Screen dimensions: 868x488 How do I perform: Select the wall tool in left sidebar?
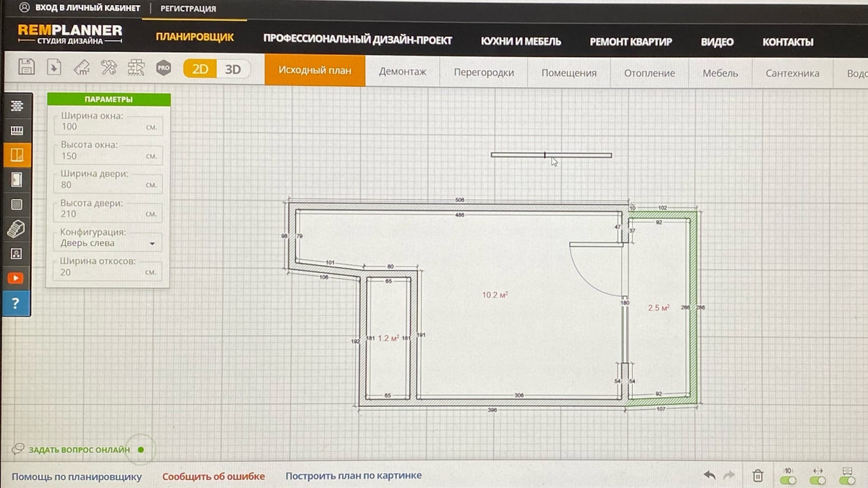(17, 106)
